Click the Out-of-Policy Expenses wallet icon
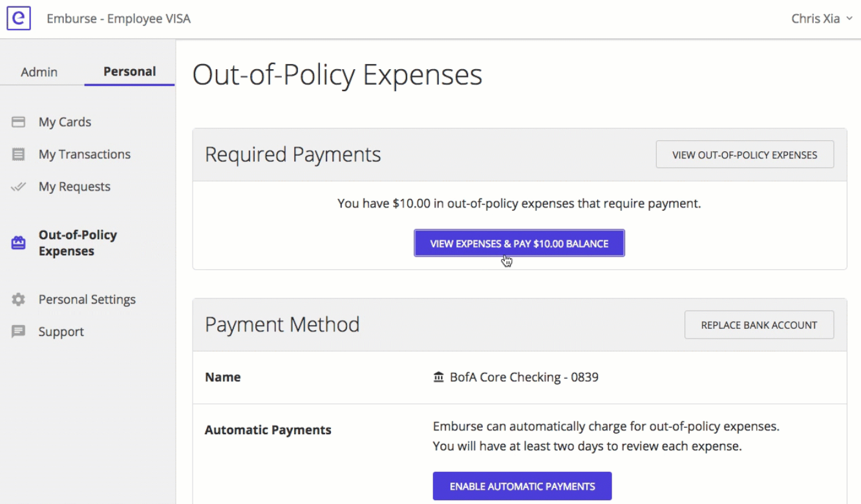Screen dimensions: 861x504 [18, 242]
